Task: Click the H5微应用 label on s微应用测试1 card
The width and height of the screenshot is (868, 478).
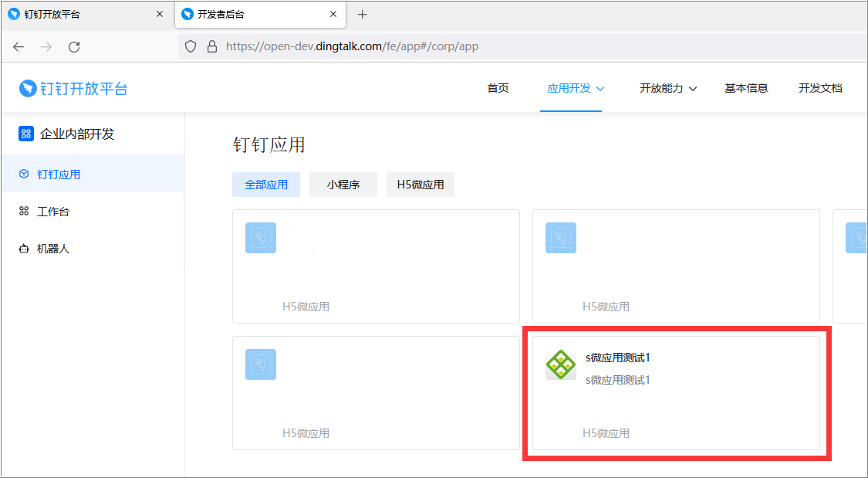Action: click(x=606, y=433)
